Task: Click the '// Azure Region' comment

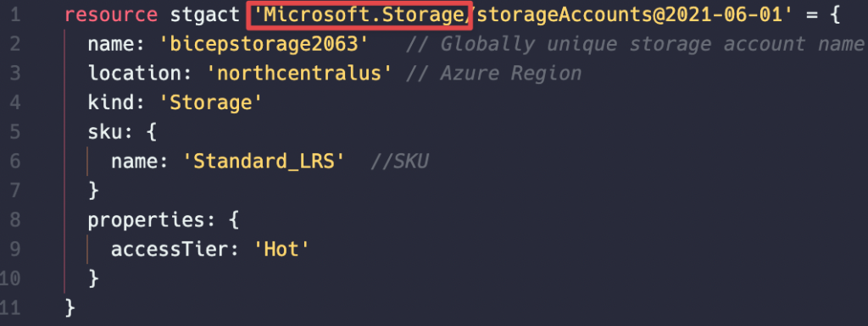Action: click(494, 74)
